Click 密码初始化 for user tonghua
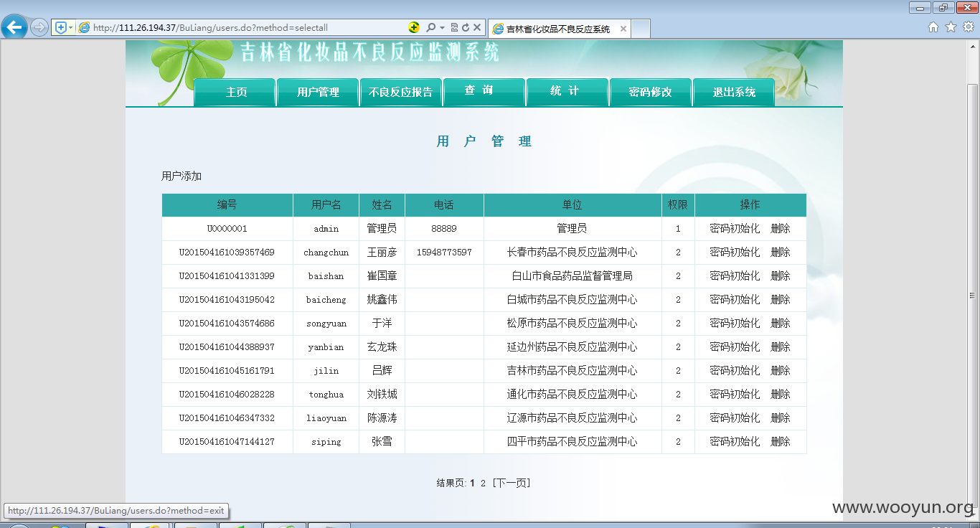This screenshot has width=980, height=528. pyautogui.click(x=735, y=395)
